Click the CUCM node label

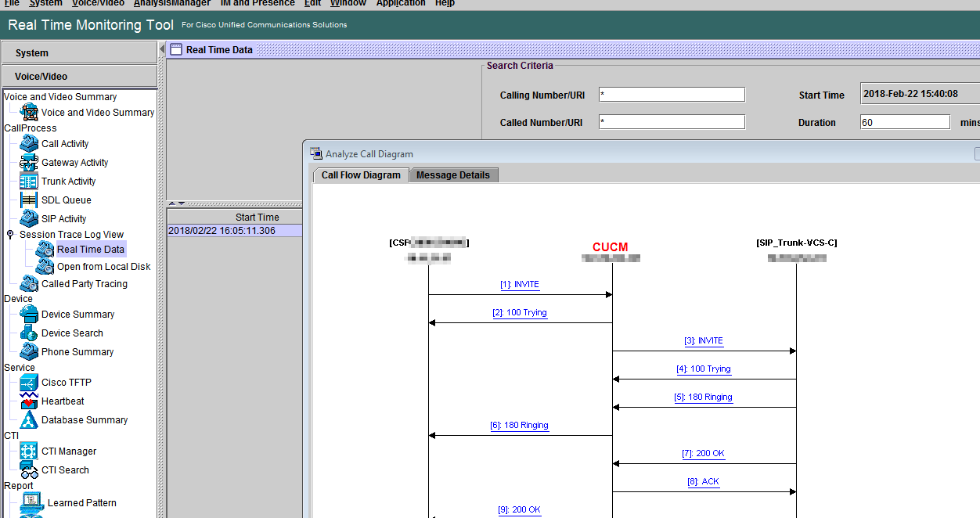point(611,246)
